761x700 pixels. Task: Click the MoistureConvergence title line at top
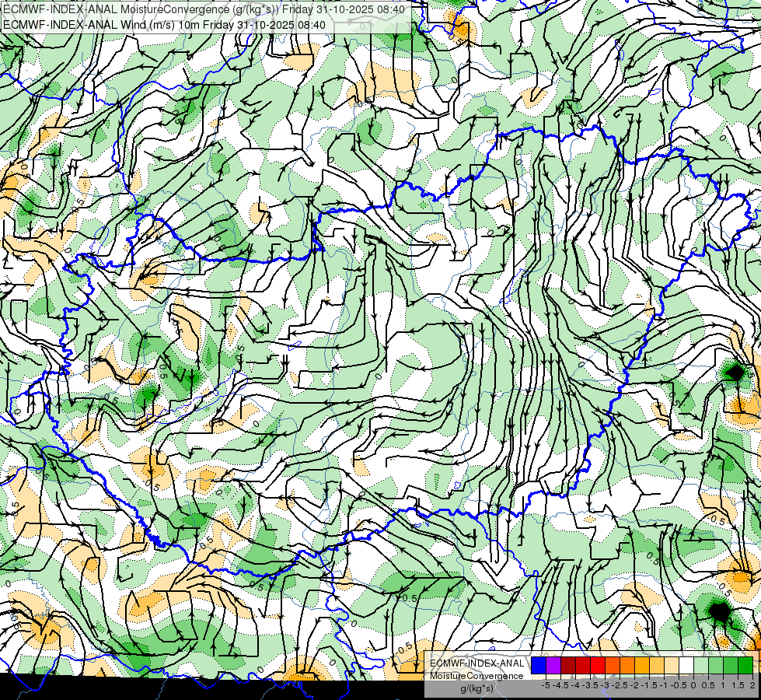tap(204, 9)
